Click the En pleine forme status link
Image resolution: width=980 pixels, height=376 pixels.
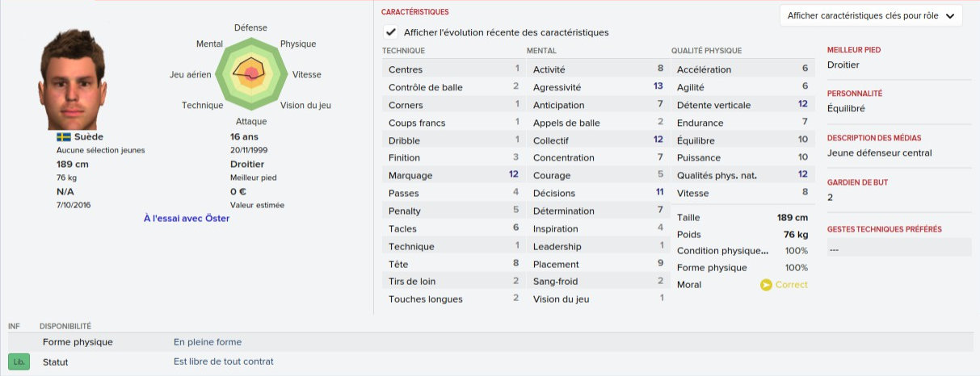click(x=208, y=342)
